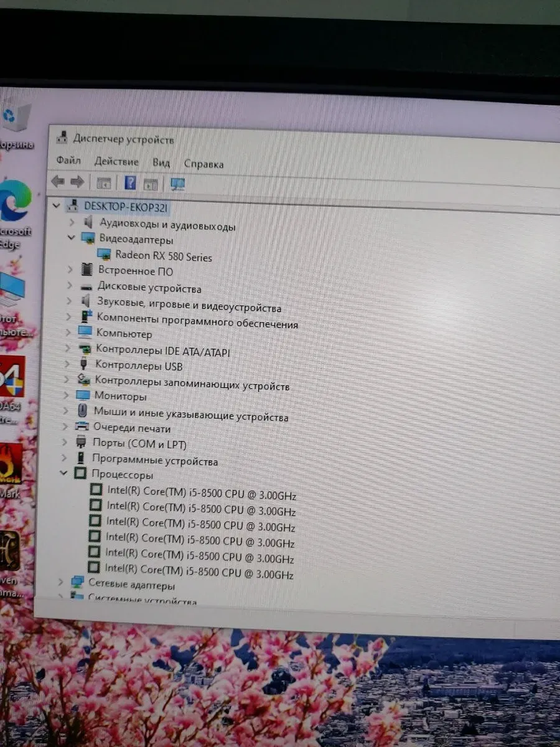This screenshot has width=560, height=747.
Task: Open the Справка menu
Action: [x=203, y=164]
